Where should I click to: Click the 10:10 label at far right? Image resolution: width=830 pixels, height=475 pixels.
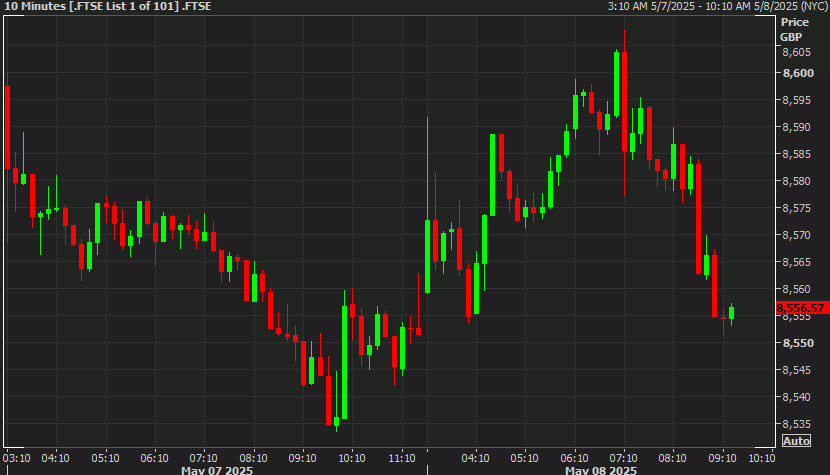762,458
